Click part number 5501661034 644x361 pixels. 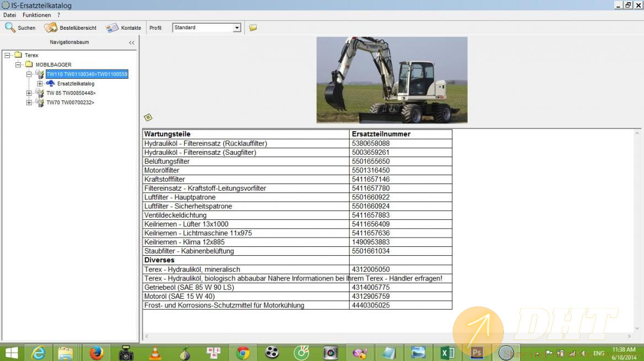point(370,251)
